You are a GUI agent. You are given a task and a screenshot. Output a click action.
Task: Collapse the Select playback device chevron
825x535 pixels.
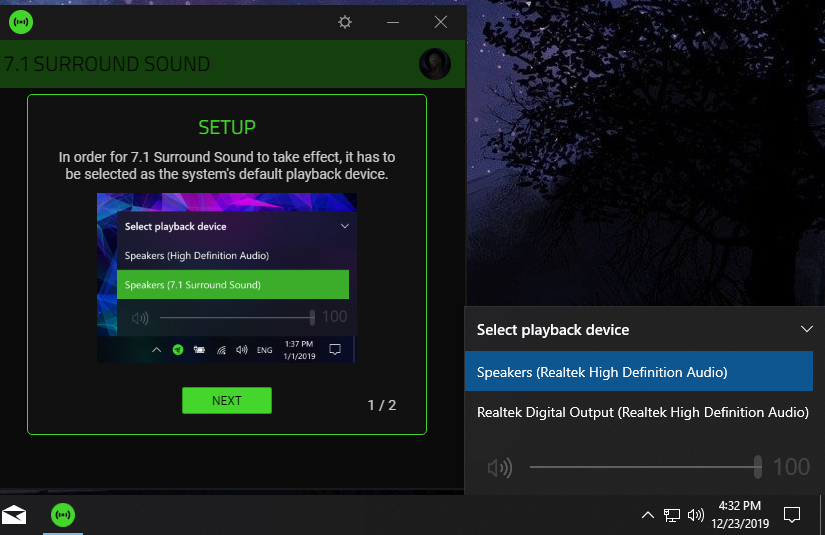pos(807,329)
